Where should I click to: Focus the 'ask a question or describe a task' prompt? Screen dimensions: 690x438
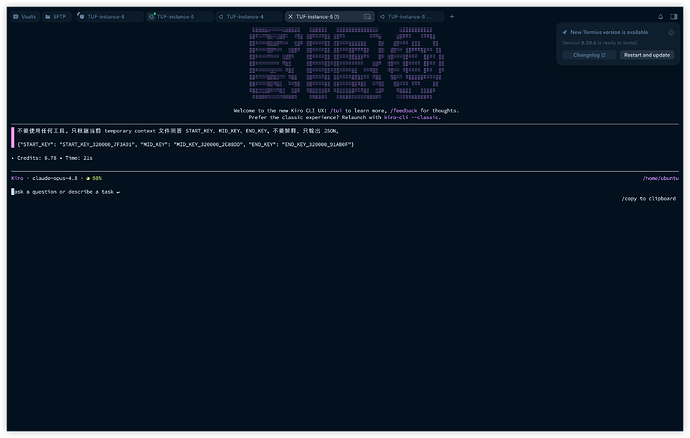pos(66,192)
